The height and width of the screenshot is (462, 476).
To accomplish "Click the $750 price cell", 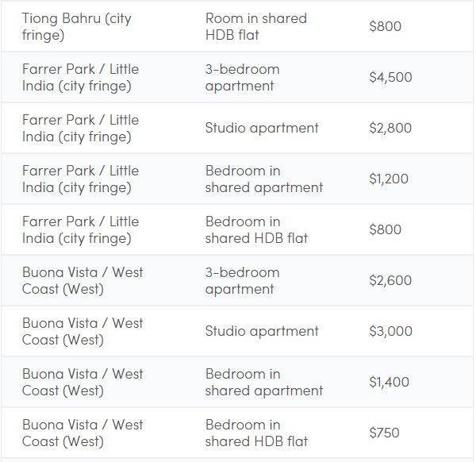I will (384, 433).
